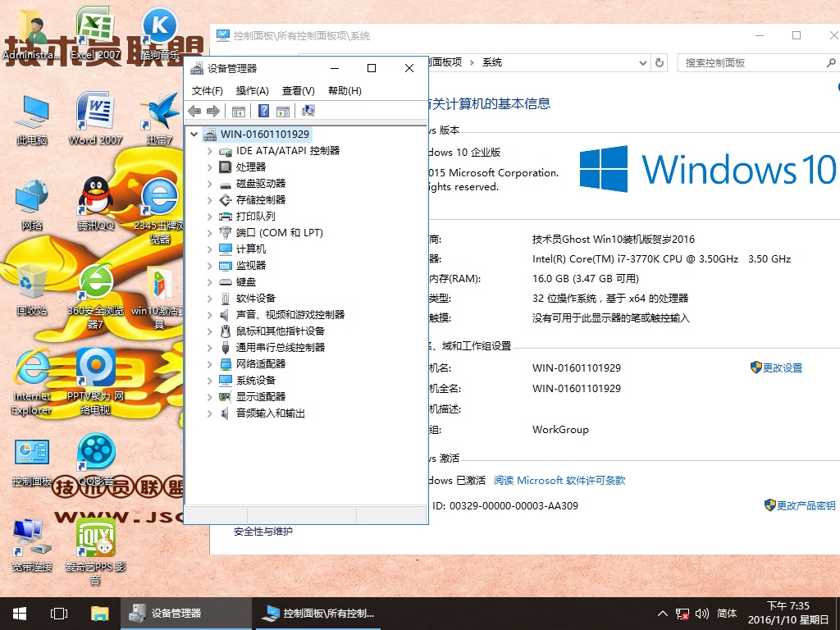
Task: Select 通用串行总线控制器 tree item
Action: (281, 348)
